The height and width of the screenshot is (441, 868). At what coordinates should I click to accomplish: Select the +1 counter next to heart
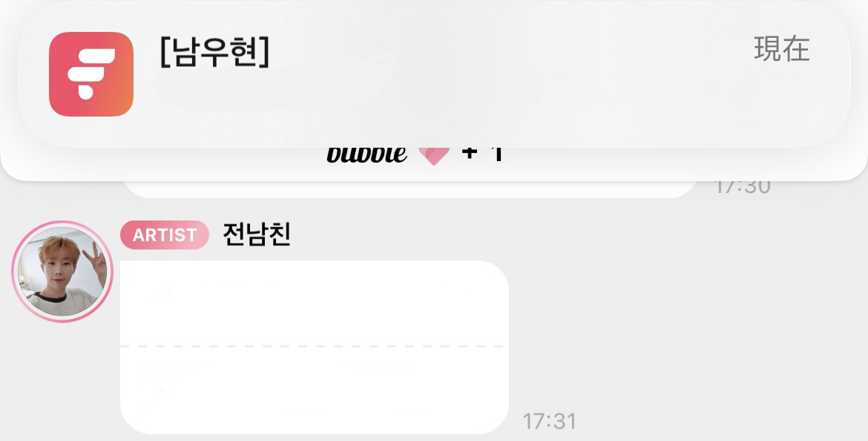(x=482, y=154)
